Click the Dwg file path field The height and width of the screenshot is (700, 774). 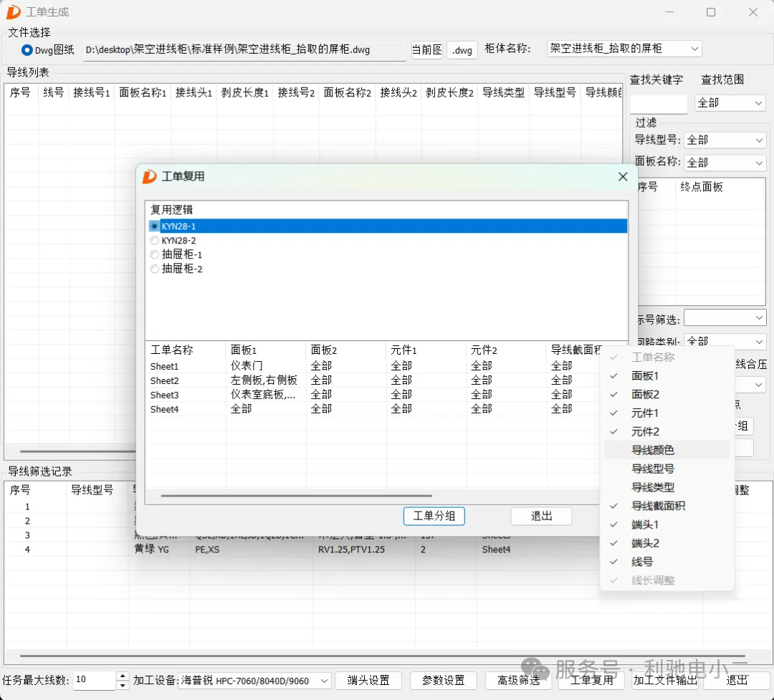coord(244,50)
